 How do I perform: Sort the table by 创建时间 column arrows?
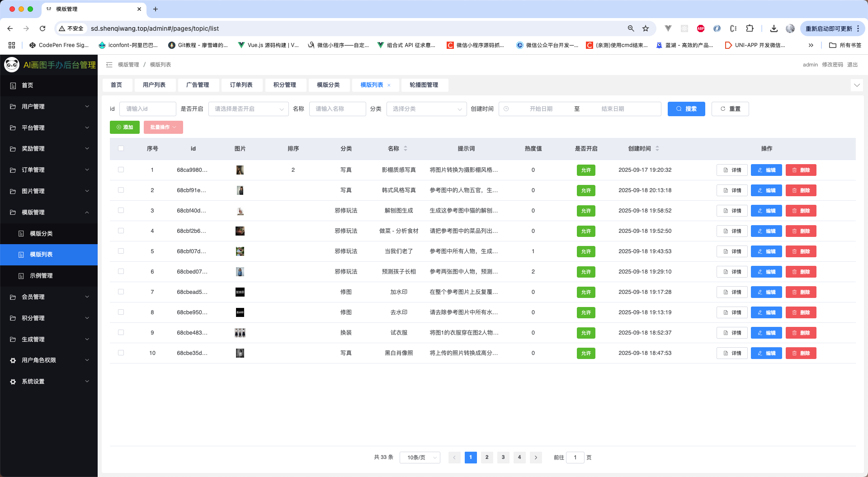point(657,149)
